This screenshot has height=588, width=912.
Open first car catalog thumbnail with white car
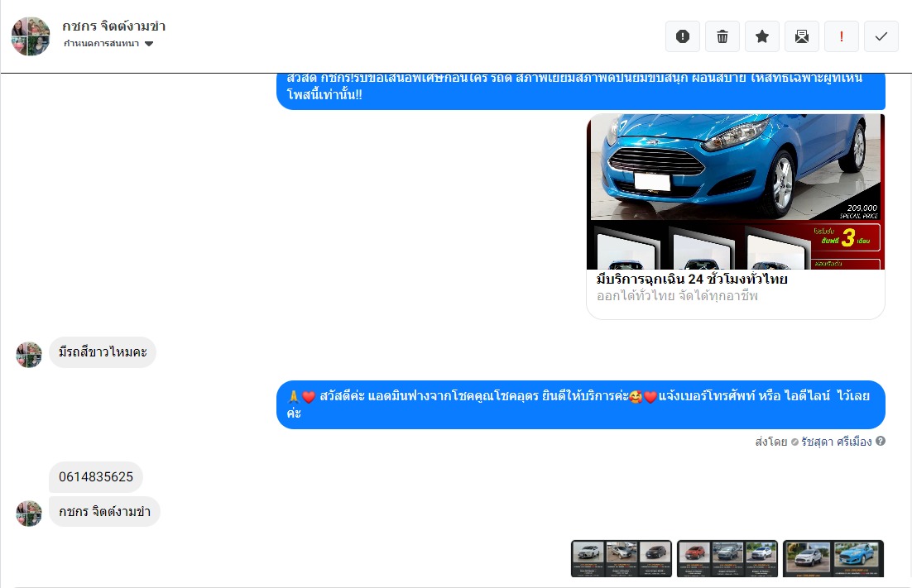pos(622,558)
